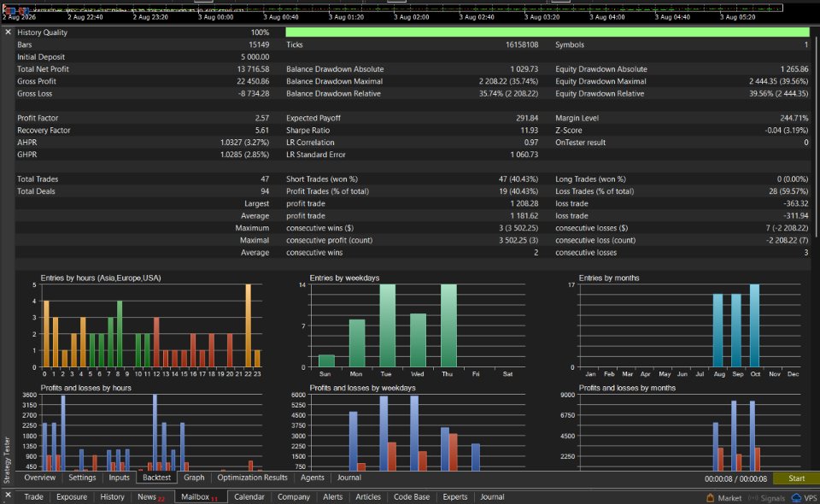Click the Initial Deposit value 5 000.00
820x504 pixels.
pyautogui.click(x=255, y=57)
